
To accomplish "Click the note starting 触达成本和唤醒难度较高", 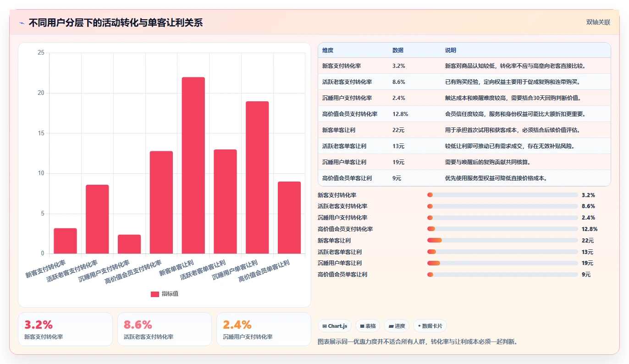I will [x=513, y=98].
